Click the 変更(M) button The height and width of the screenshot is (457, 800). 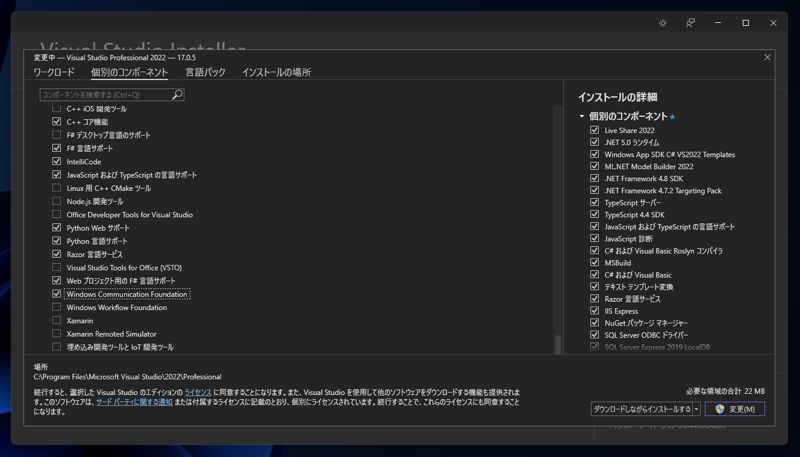pos(735,409)
